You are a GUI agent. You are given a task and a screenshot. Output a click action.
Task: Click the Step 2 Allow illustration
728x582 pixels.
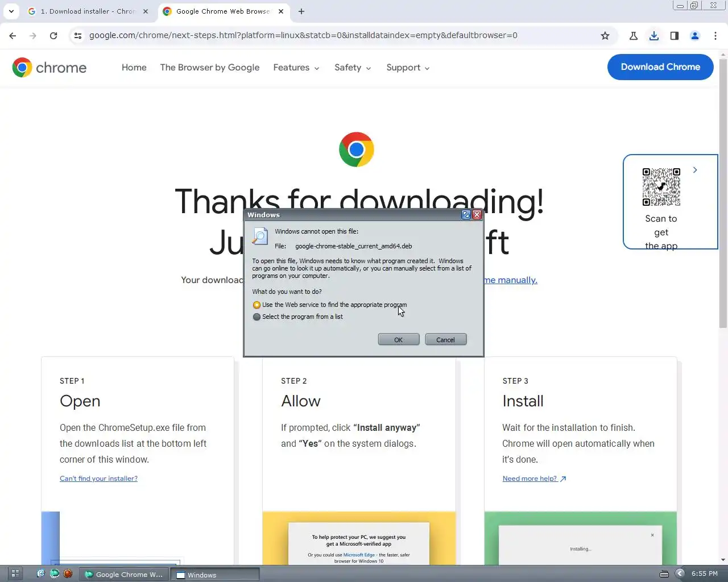pos(359,538)
